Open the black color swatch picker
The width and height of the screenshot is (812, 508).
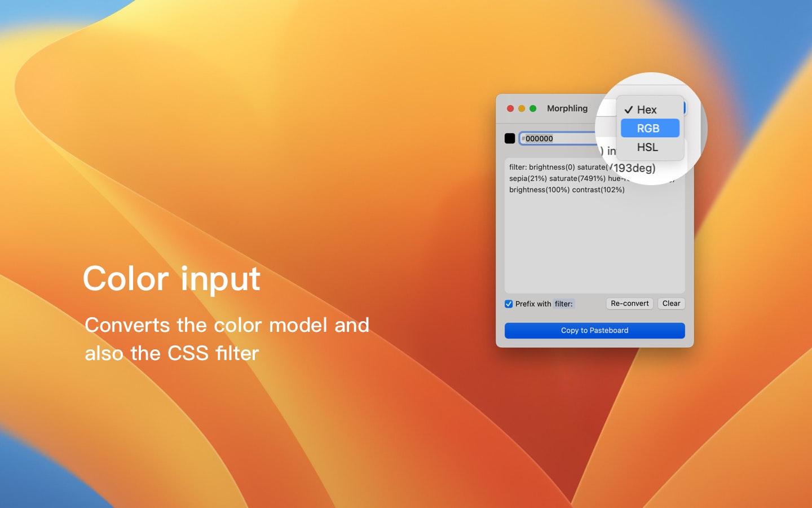coord(510,138)
